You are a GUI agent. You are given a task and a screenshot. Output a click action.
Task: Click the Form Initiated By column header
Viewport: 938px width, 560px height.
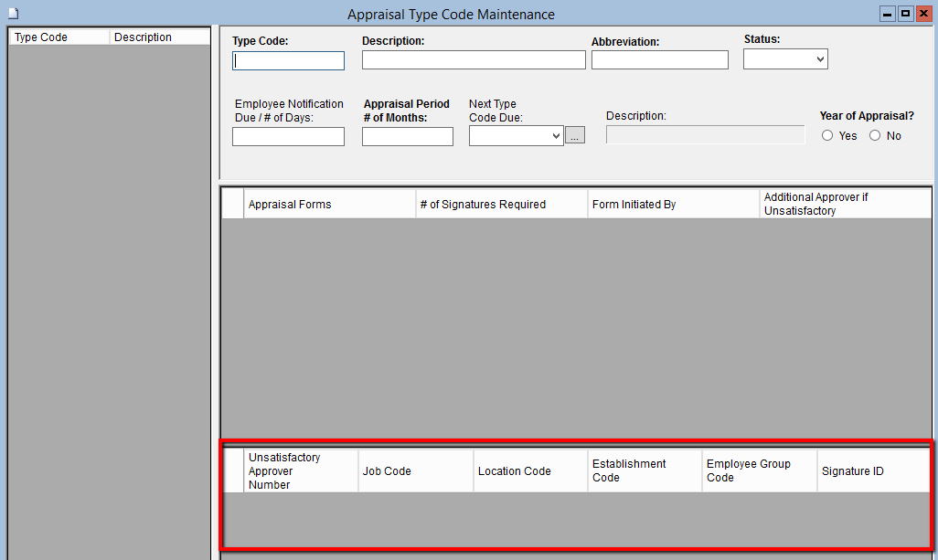pyautogui.click(x=672, y=205)
